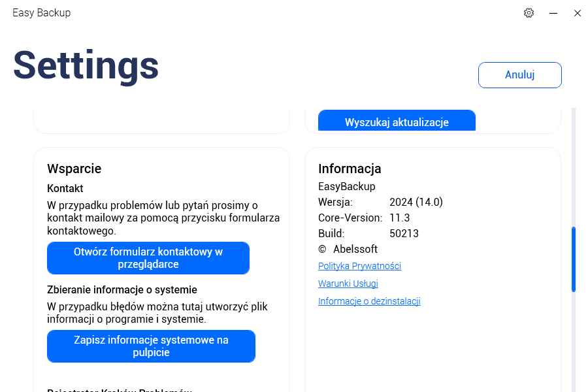The height and width of the screenshot is (392, 588).
Task: Select the build number 50213
Action: tap(404, 233)
